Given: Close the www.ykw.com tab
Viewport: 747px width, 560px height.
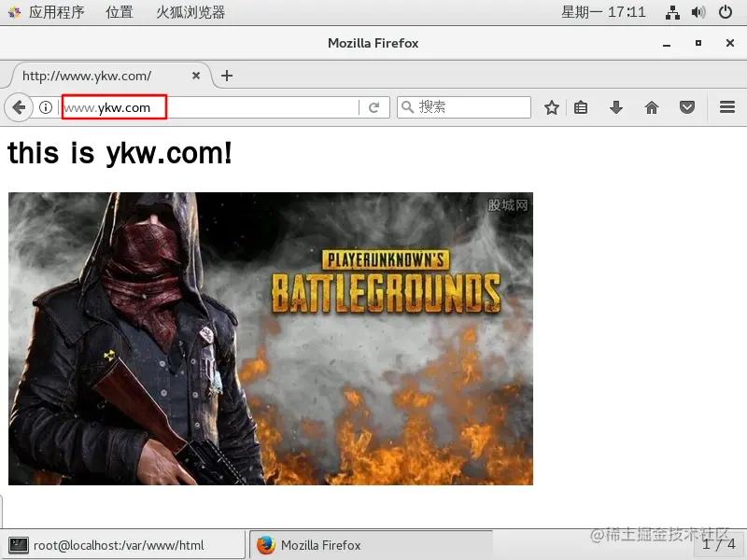Looking at the screenshot, I should pos(196,76).
